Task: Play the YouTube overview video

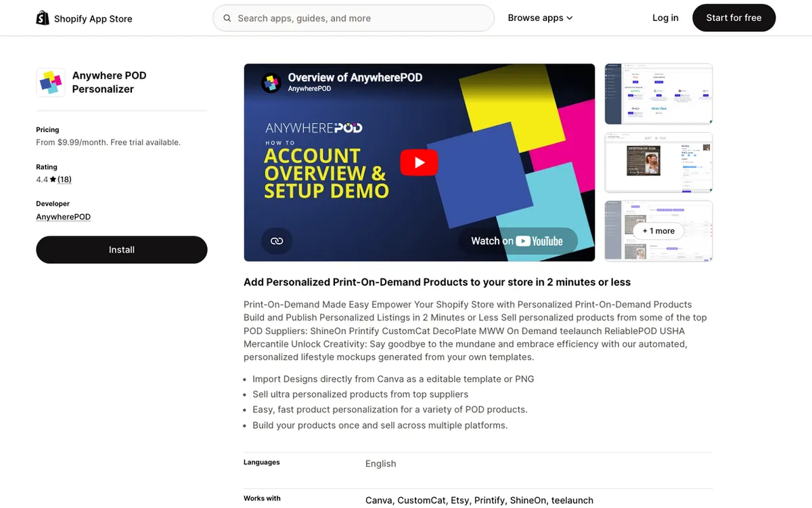Action: (x=419, y=163)
